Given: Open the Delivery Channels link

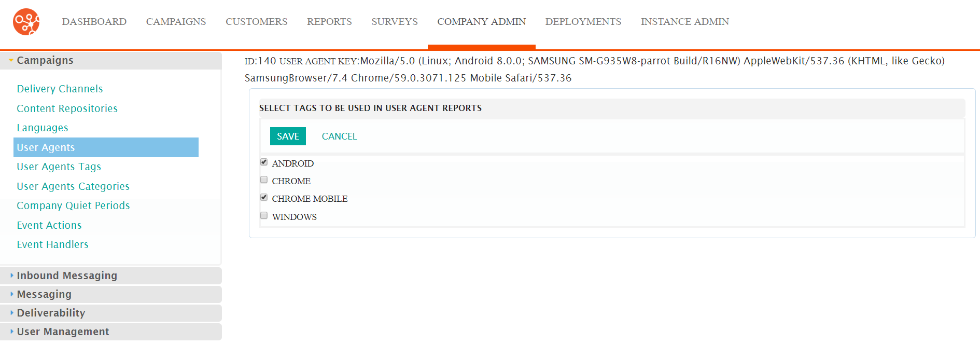Looking at the screenshot, I should click(60, 89).
